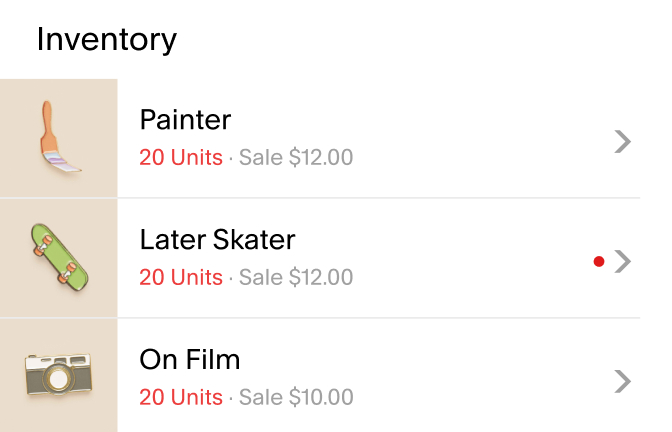Expand Later Skater details via its chevron

[622, 261]
